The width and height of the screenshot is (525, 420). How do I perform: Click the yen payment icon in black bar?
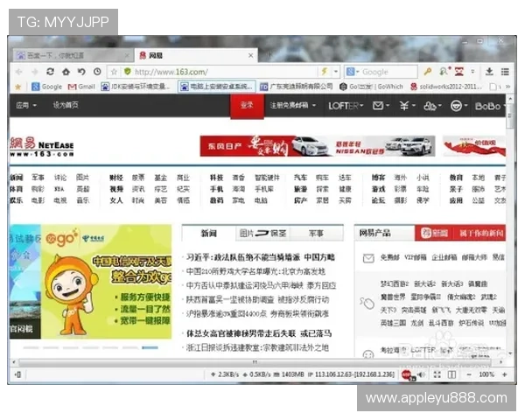pos(404,106)
